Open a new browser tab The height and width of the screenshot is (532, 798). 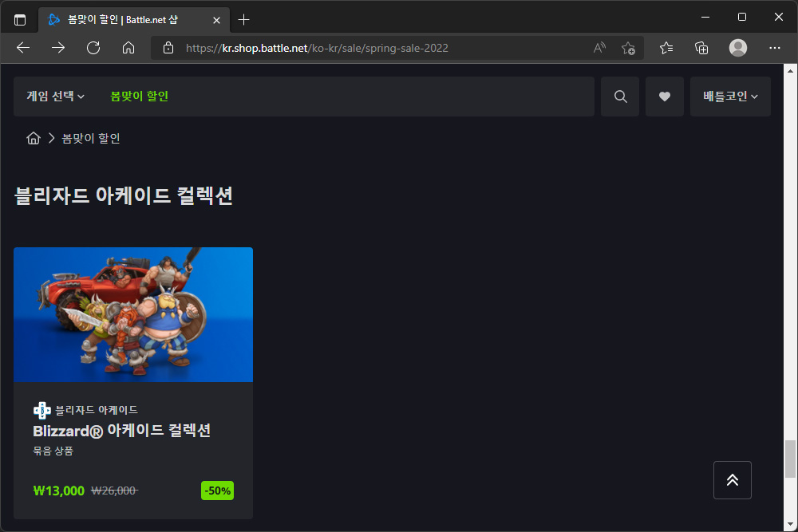click(x=243, y=20)
